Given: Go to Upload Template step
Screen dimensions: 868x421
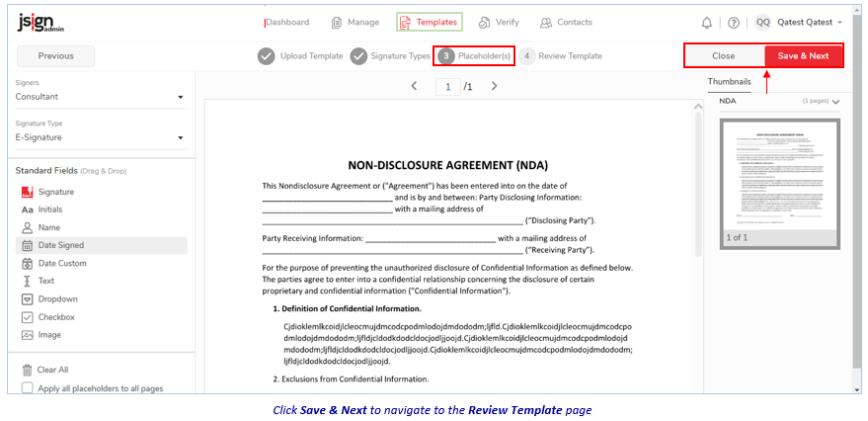Looking at the screenshot, I should [300, 56].
